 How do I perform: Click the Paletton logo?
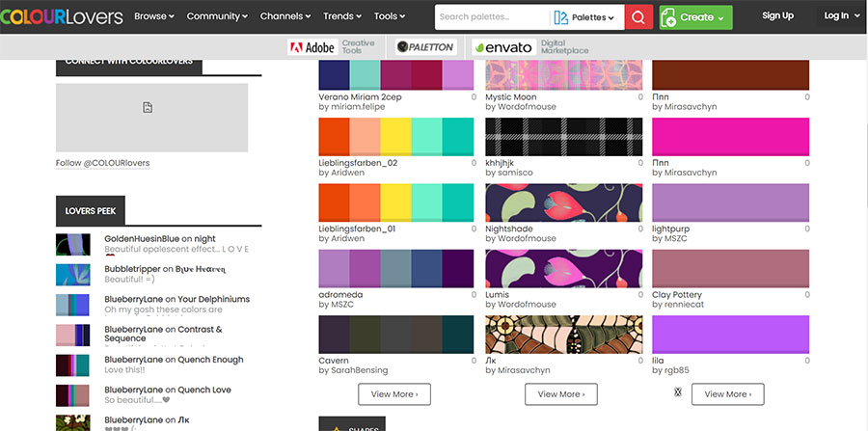425,47
